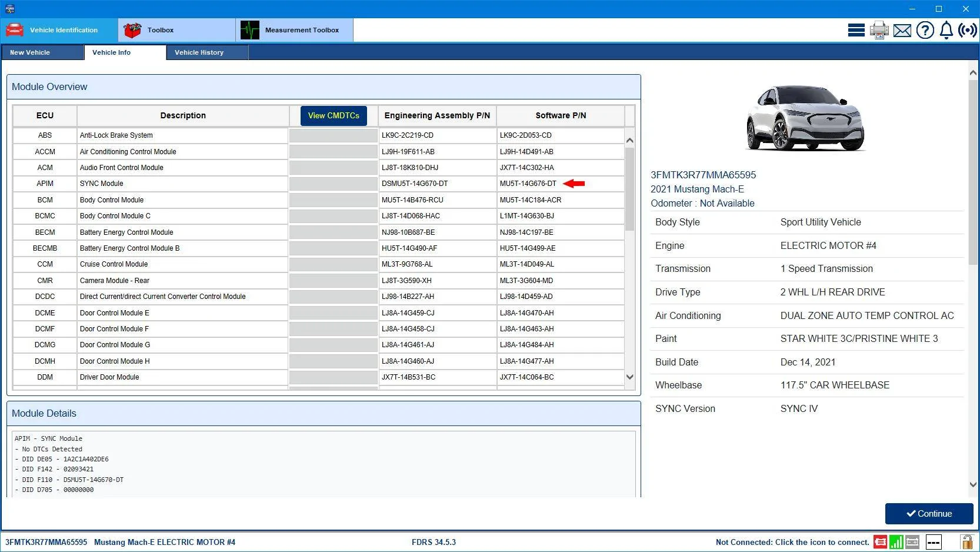This screenshot has width=980, height=552.
Task: Click the dashed voltage indicator box
Action: (934, 542)
